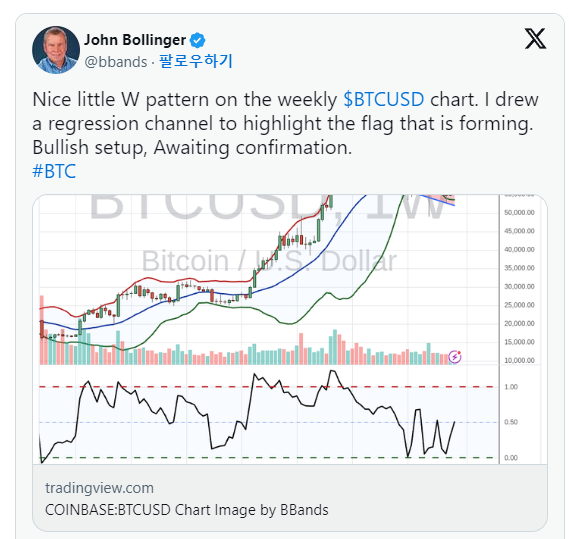Click the 10,000.00 price axis label

(519, 360)
